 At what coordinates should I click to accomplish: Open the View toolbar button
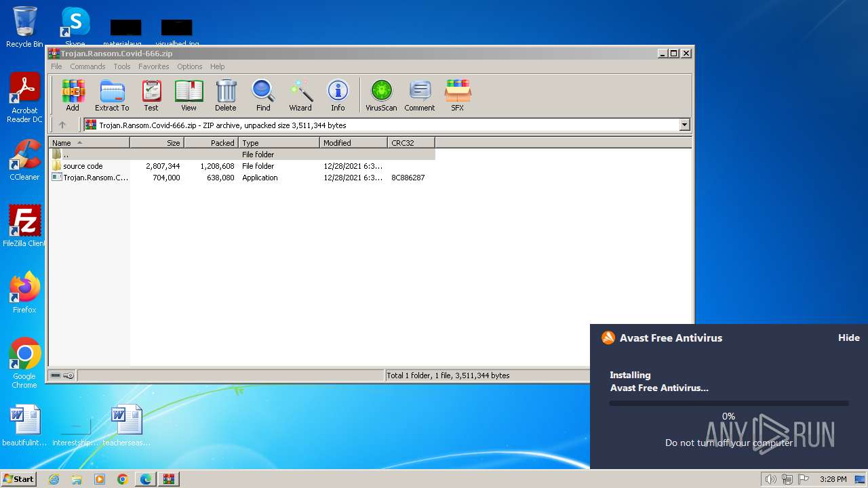coord(189,95)
